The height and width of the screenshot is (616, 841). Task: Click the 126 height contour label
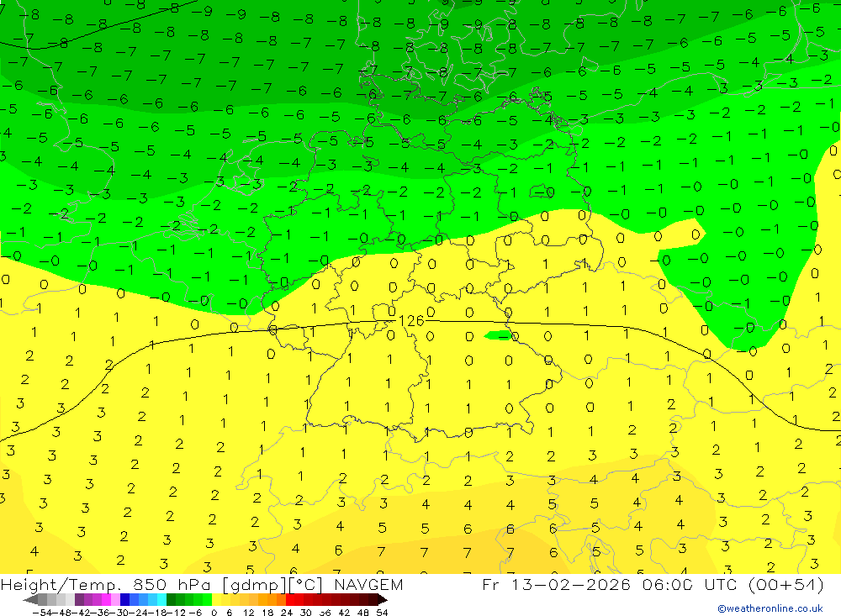(411, 320)
